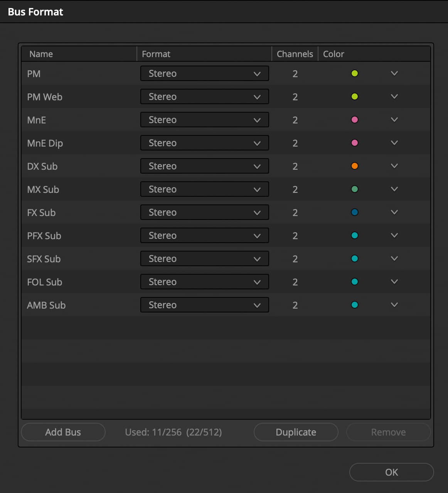Click the orange color dot for DX Sub

tap(354, 166)
